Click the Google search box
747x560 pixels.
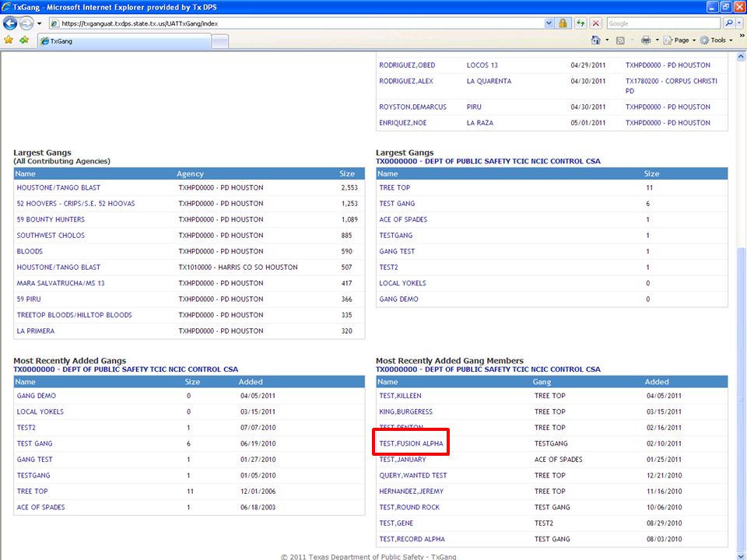(663, 23)
